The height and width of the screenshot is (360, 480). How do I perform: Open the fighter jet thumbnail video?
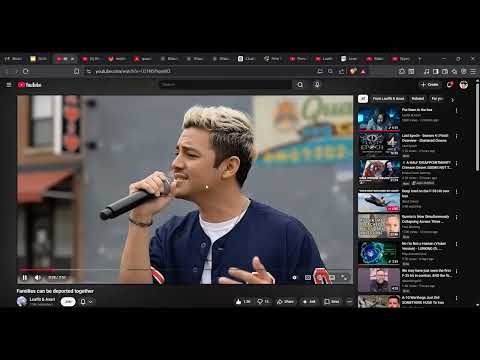click(379, 201)
